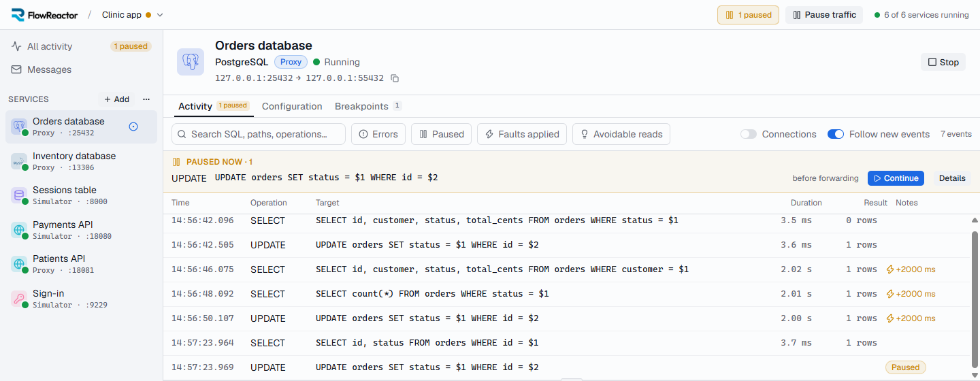Click the Operation column header
Screen dimensions: 980x381
point(269,203)
